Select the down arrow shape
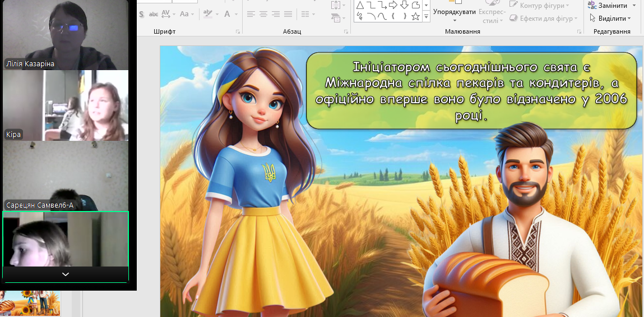 point(404,5)
